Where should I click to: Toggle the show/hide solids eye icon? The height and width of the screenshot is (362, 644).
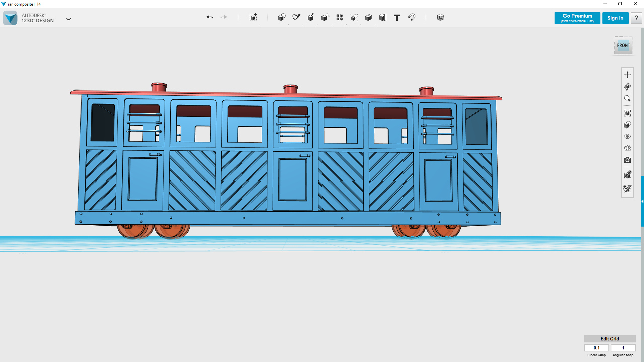click(627, 137)
